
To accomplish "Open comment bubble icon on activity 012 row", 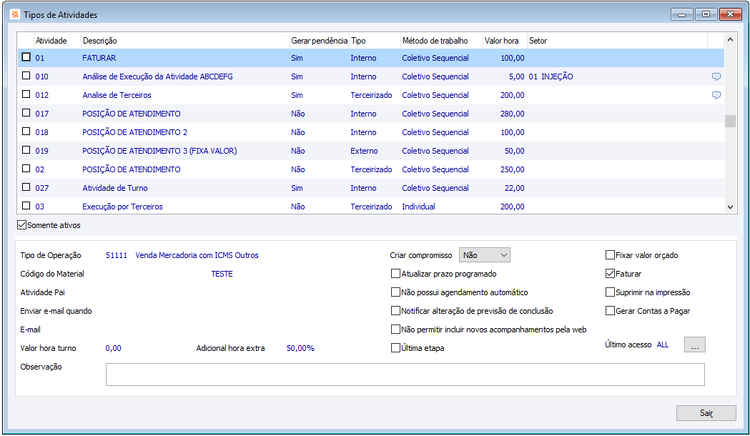I will [716, 95].
